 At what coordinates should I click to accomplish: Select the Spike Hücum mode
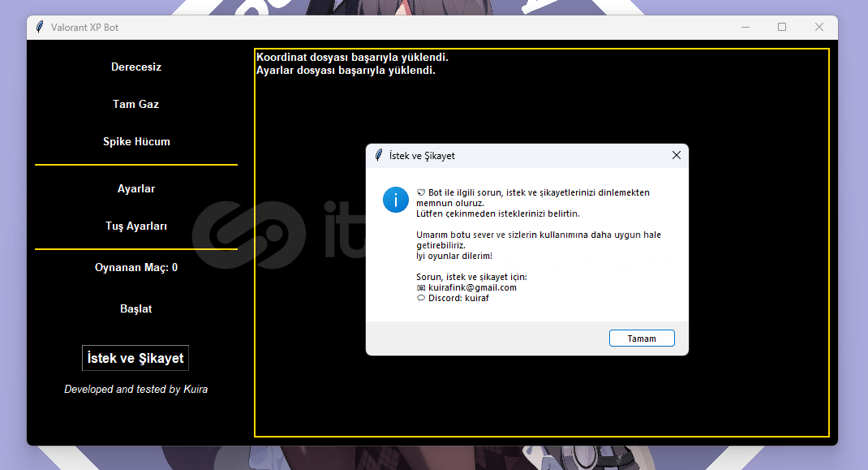pos(136,141)
